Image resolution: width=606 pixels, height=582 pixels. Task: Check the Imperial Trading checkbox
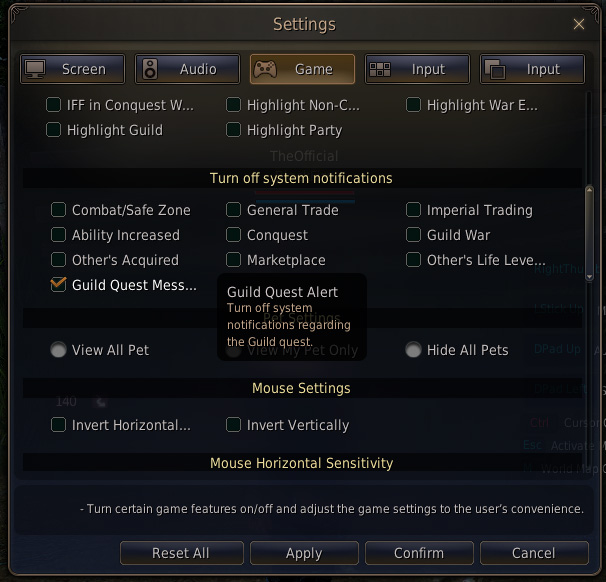pyautogui.click(x=413, y=210)
